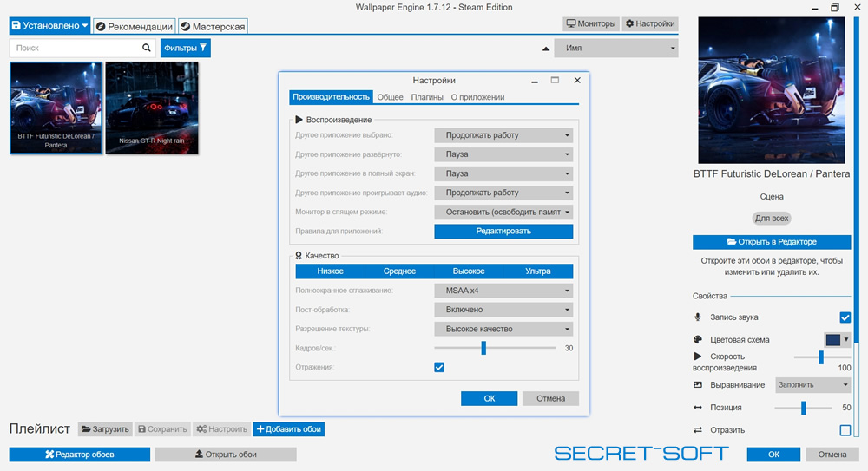Close the Настройки dialog with X
Screen dimensions: 868x471
[577, 81]
